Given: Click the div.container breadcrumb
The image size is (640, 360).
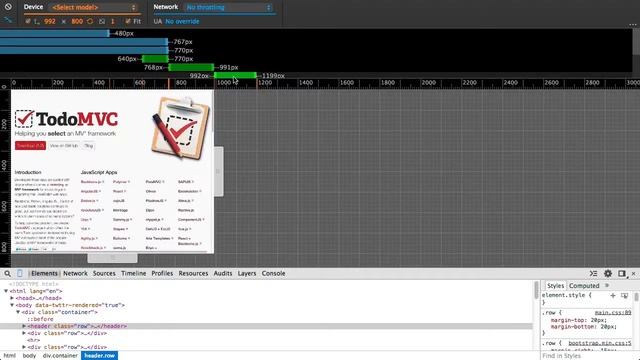Looking at the screenshot, I should click(60, 356).
